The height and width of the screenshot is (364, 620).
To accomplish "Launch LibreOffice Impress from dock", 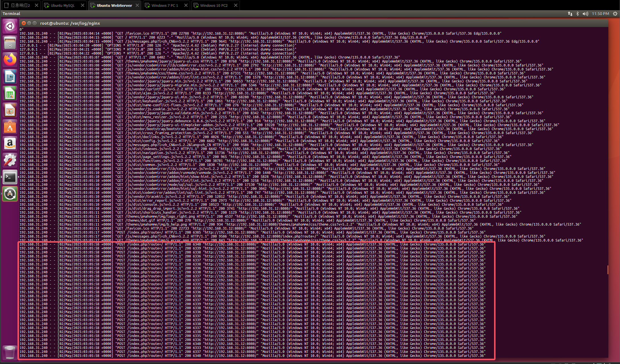I will [x=10, y=110].
